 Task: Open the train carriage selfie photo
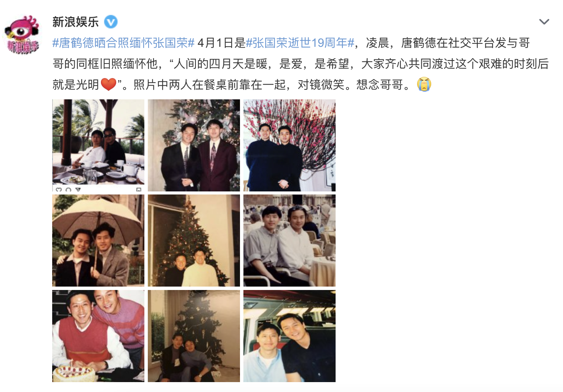coord(289,336)
